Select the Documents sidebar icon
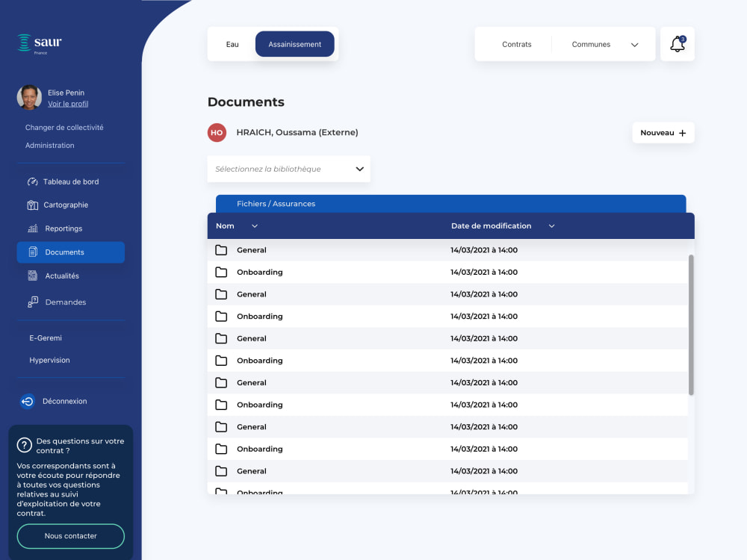Image resolution: width=747 pixels, height=560 pixels. 33,252
